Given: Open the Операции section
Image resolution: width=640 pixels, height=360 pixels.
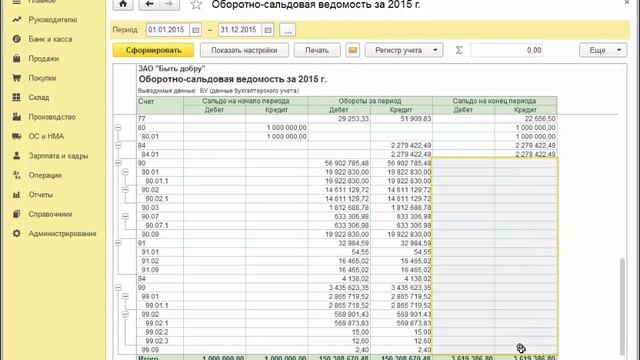Looking at the screenshot, I should point(45,176).
